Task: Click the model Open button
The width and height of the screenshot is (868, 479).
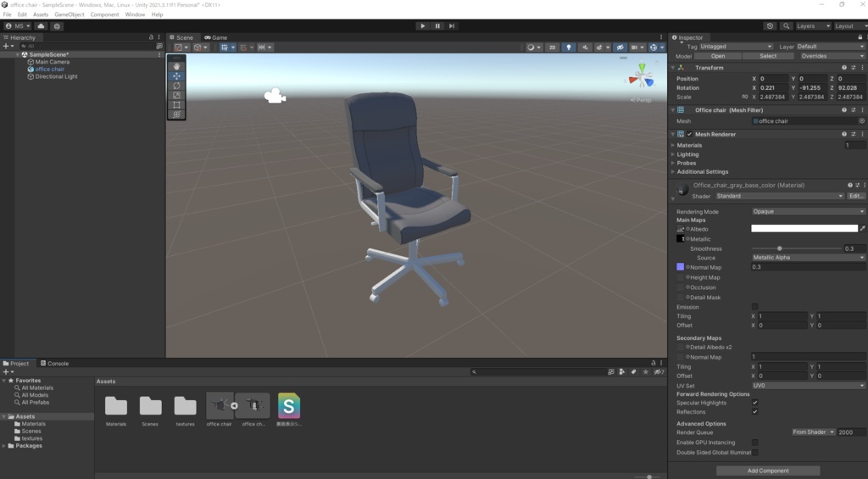Action: coord(718,56)
